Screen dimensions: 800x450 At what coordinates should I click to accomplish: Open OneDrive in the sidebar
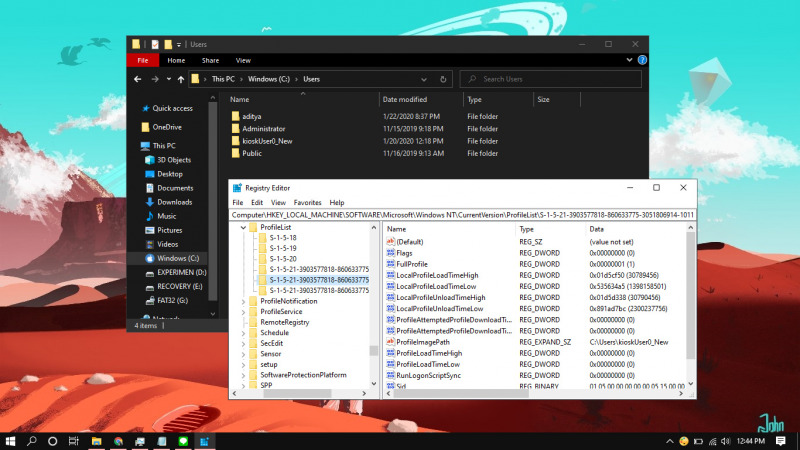tap(167, 127)
